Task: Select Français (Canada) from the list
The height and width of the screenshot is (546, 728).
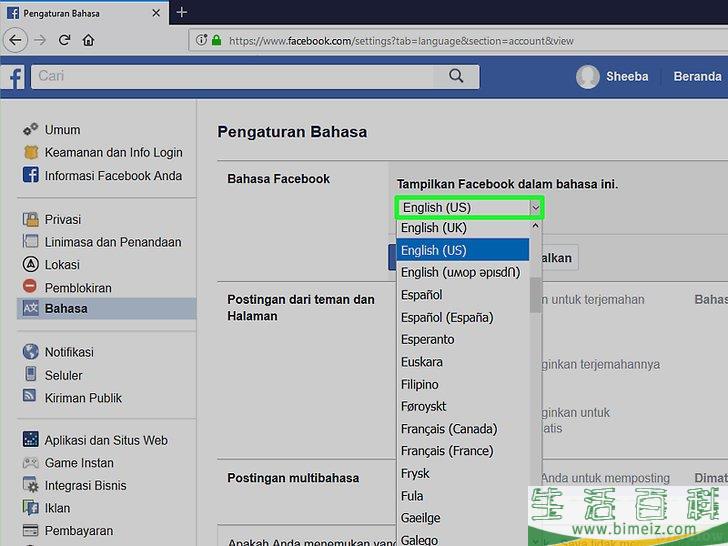Action: [x=462, y=429]
